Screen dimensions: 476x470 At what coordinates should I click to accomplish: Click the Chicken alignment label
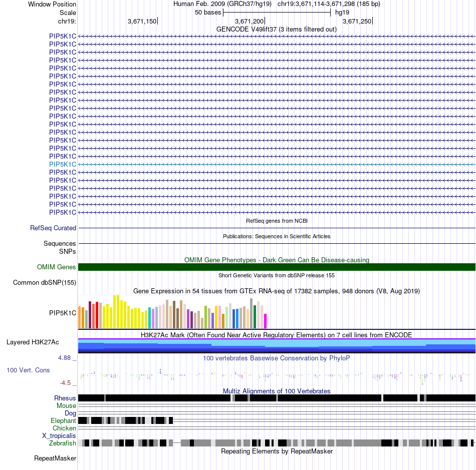coord(64,428)
